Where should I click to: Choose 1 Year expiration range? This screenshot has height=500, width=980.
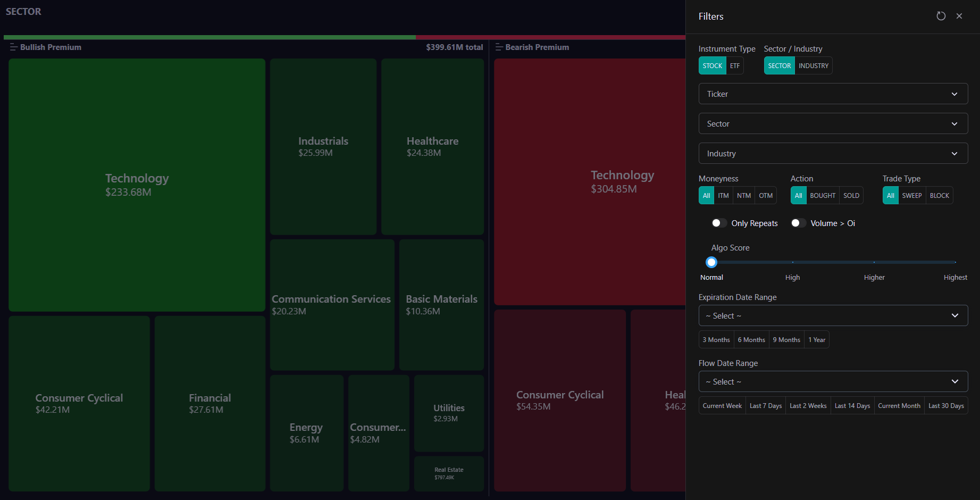click(x=817, y=340)
